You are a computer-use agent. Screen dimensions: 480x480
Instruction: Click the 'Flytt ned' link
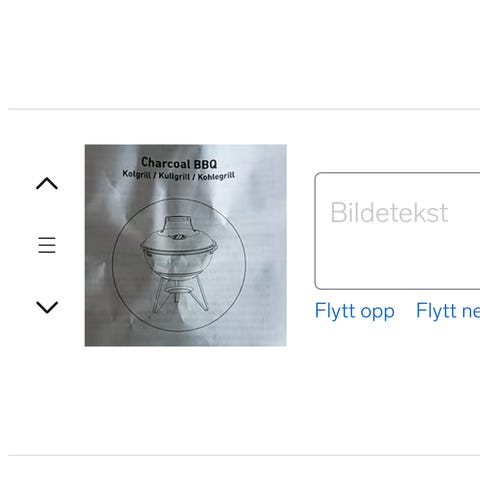pyautogui.click(x=448, y=311)
